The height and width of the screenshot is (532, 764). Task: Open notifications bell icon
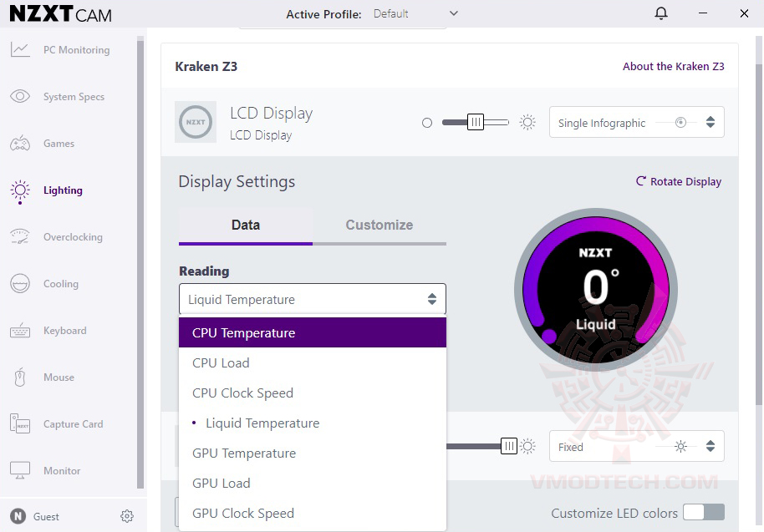[660, 13]
